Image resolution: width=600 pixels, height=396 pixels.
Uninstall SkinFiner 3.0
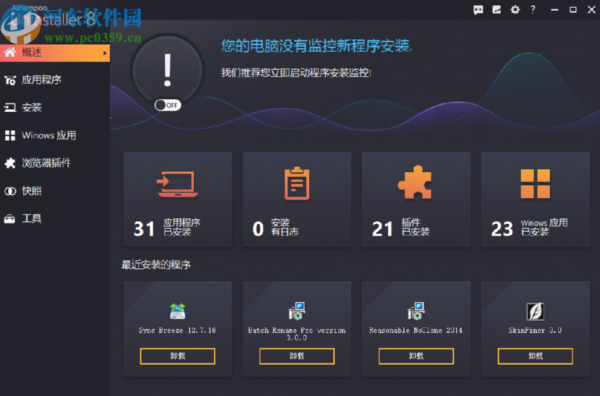click(535, 356)
